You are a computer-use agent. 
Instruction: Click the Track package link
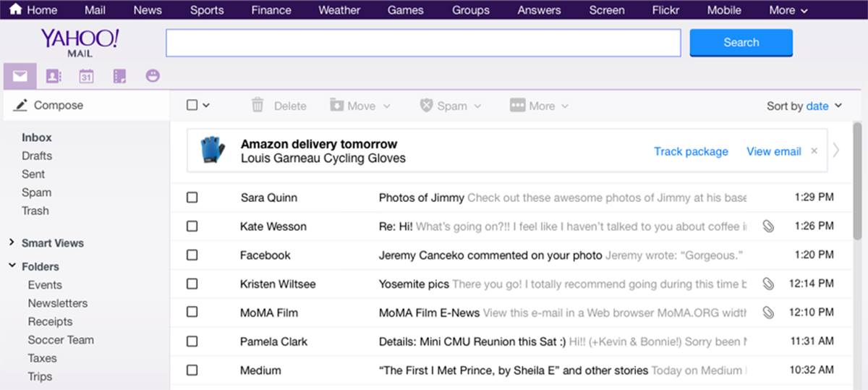coord(691,151)
